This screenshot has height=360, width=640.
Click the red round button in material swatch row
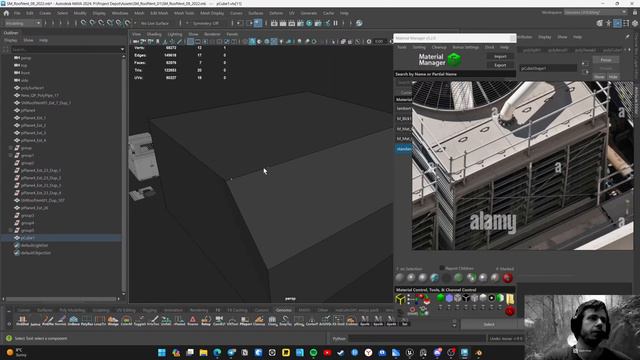pyautogui.click(x=507, y=278)
